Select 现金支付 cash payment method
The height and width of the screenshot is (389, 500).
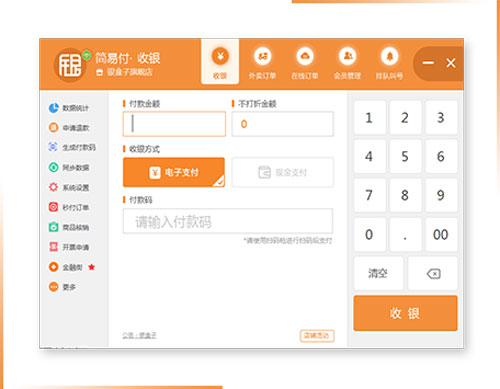click(283, 172)
